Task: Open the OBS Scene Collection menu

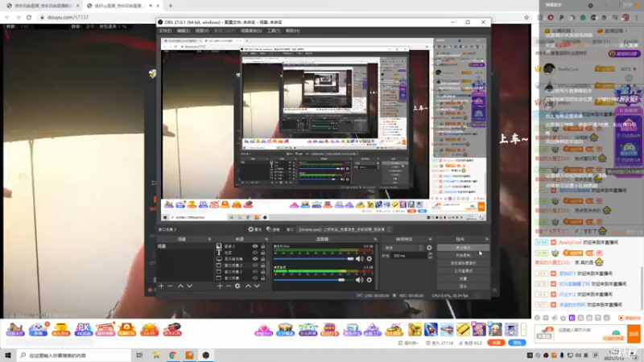Action: pos(251,31)
